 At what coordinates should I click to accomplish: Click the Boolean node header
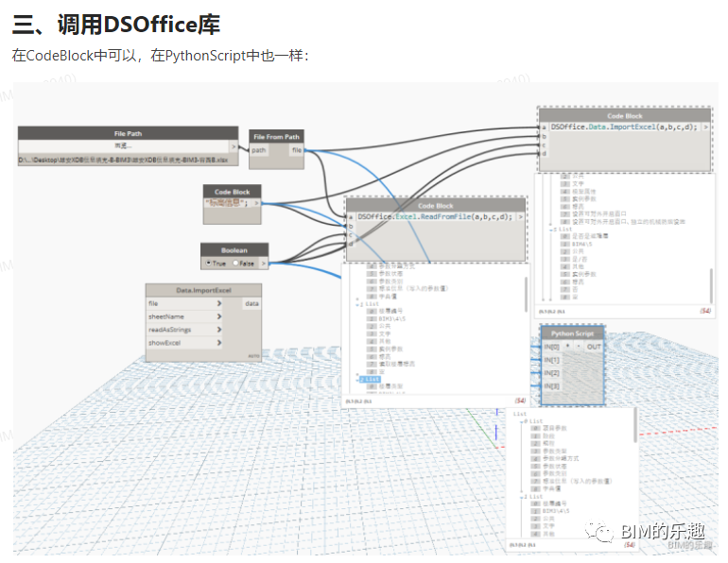click(234, 250)
